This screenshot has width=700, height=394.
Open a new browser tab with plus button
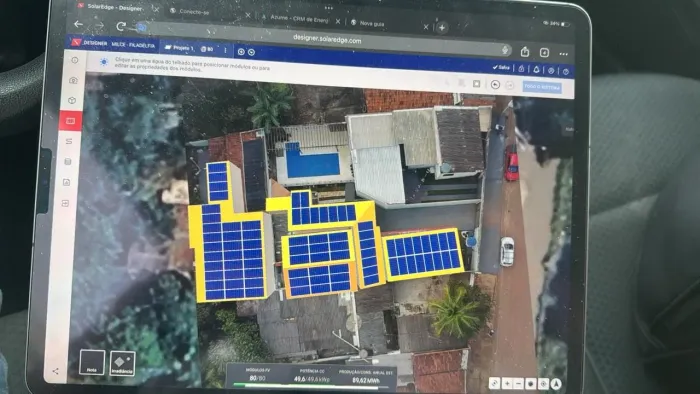(x=442, y=28)
